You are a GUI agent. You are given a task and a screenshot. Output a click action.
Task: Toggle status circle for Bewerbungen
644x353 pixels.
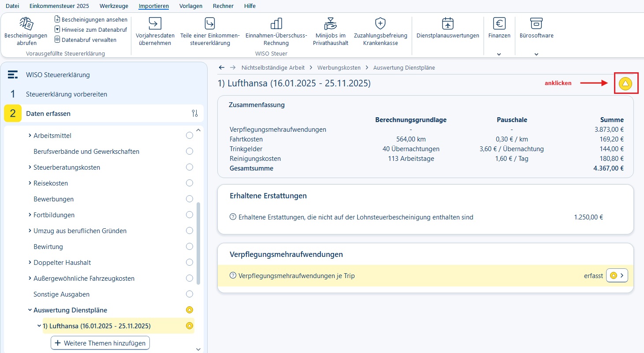click(x=190, y=199)
